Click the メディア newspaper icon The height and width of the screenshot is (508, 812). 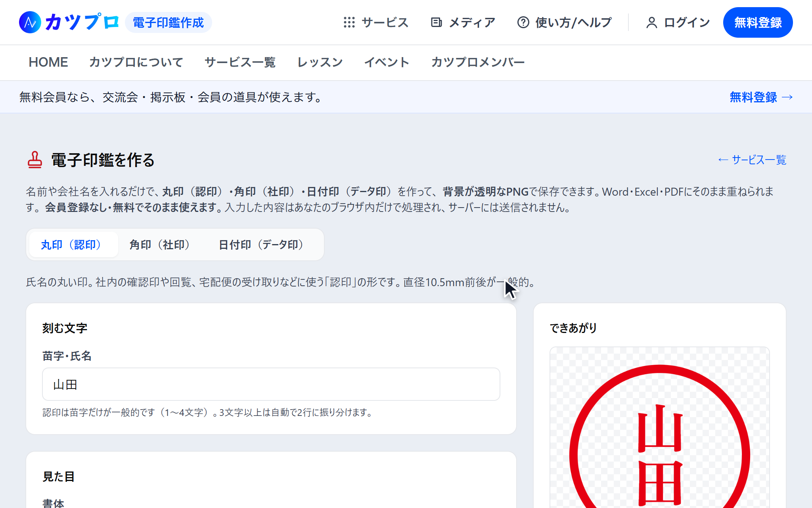[436, 22]
